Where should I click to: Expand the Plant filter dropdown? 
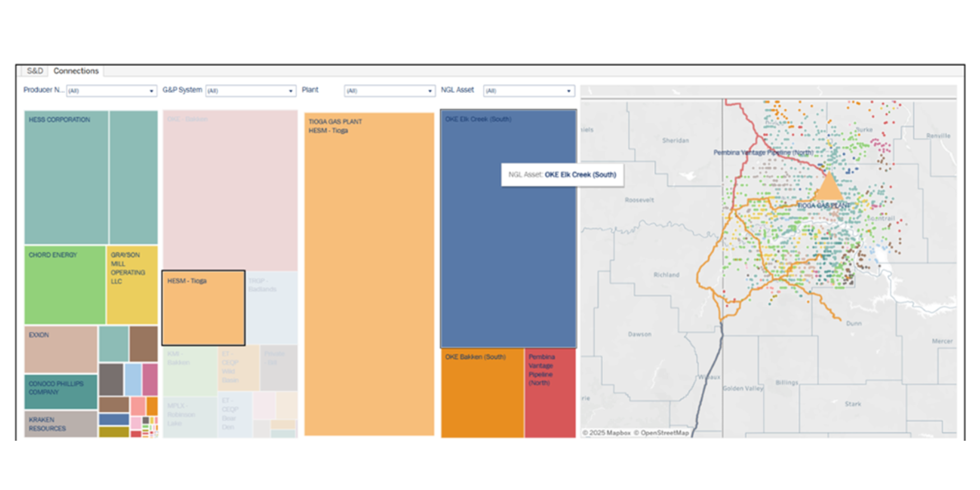click(x=390, y=91)
